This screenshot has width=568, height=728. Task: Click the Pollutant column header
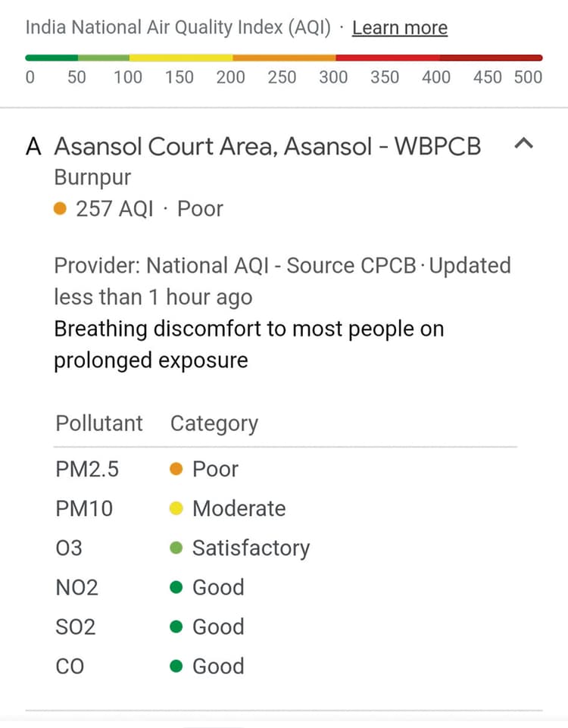pos(98,423)
